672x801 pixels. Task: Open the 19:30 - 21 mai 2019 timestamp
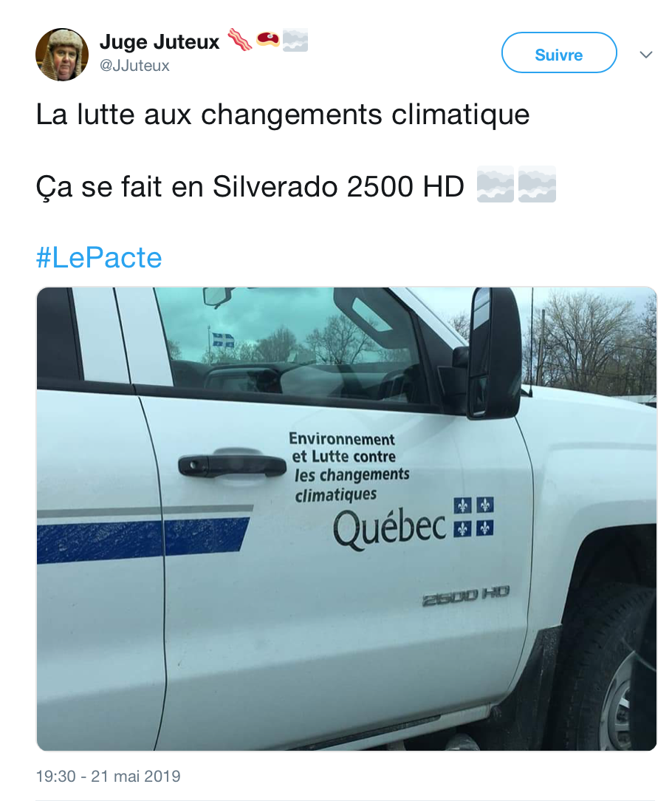[109, 776]
